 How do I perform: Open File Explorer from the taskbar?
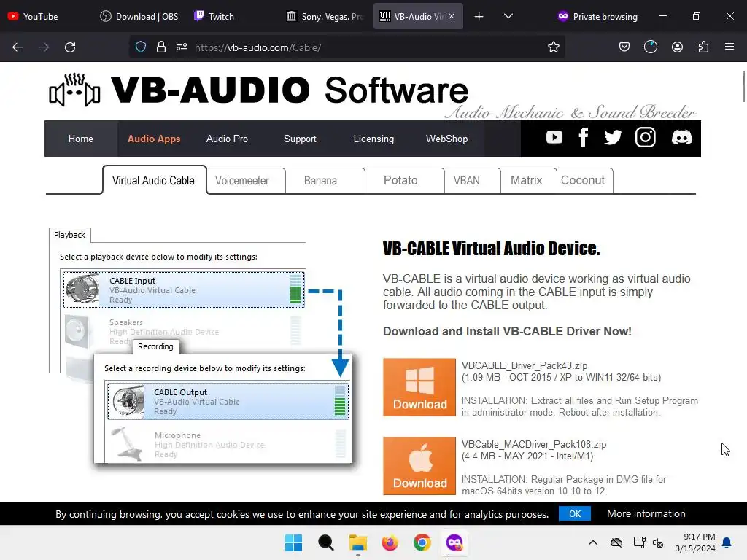coord(357,542)
